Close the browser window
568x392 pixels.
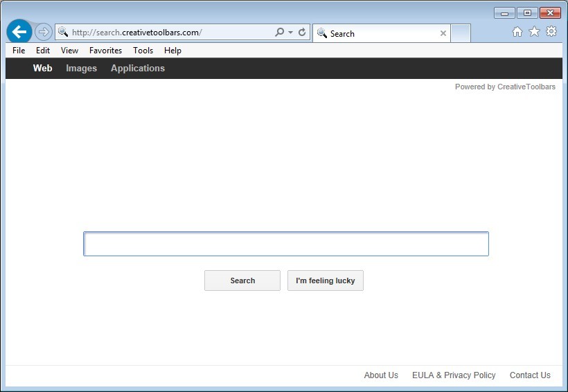[x=550, y=13]
